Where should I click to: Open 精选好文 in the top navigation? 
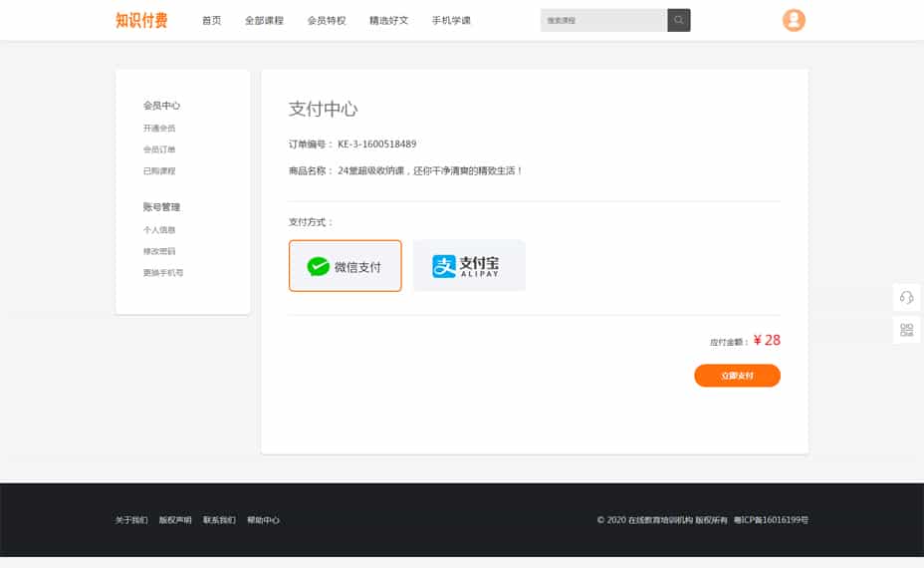tap(389, 20)
